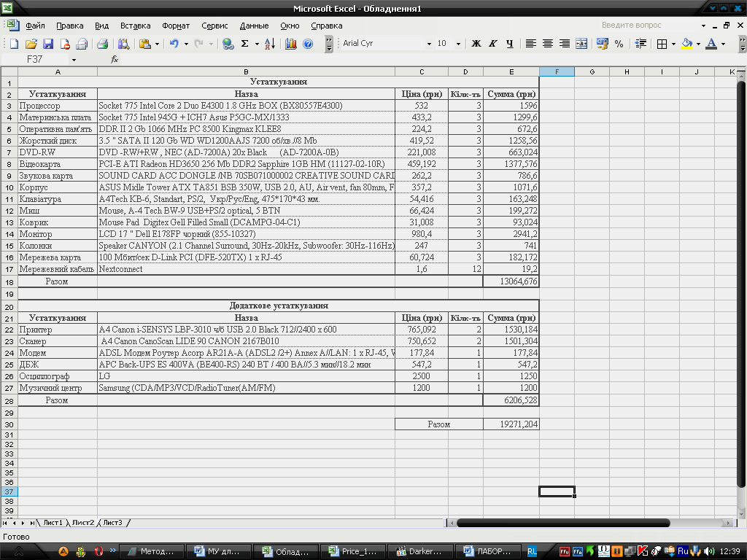Apply borders with the Borders icon
747x560 pixels.
tap(662, 44)
